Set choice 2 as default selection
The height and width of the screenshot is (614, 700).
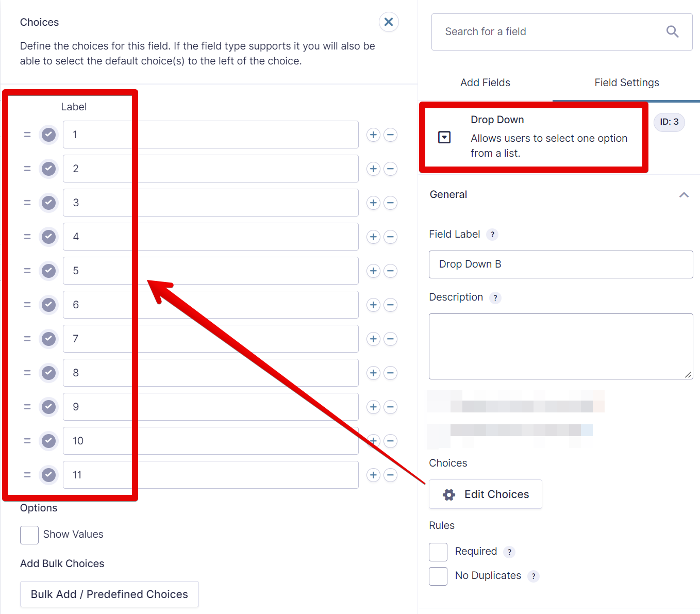49,169
